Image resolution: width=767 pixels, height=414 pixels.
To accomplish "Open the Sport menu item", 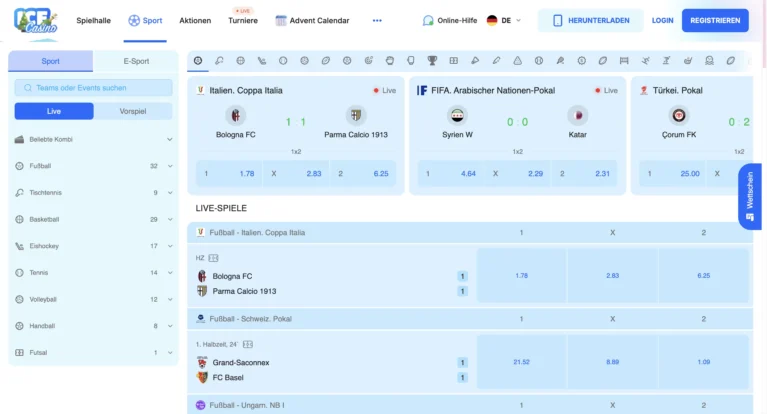I will click(x=145, y=21).
